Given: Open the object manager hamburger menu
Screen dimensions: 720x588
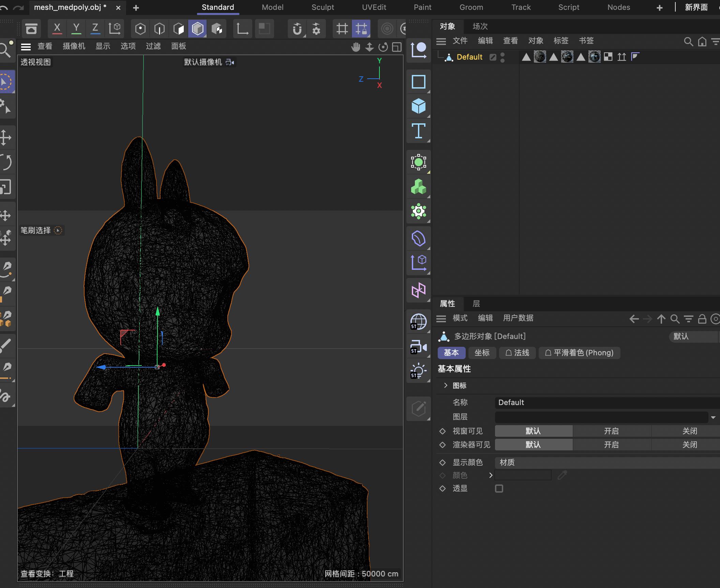Looking at the screenshot, I should [x=441, y=41].
